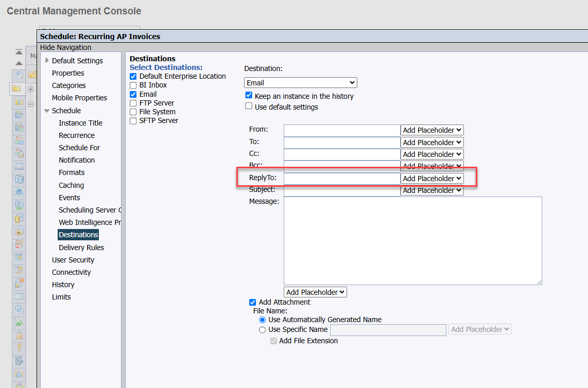Uncheck the Email destination checkbox
Viewport: 588px width, 388px height.
[133, 95]
